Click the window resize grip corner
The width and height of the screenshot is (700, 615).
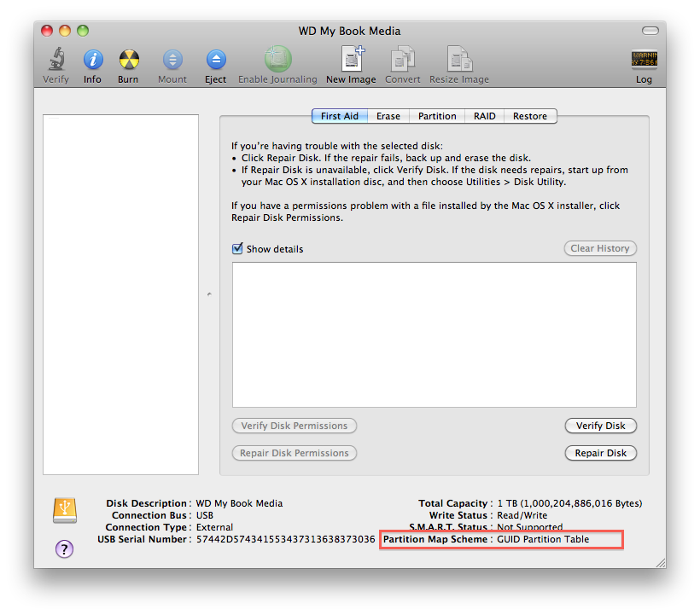660,563
